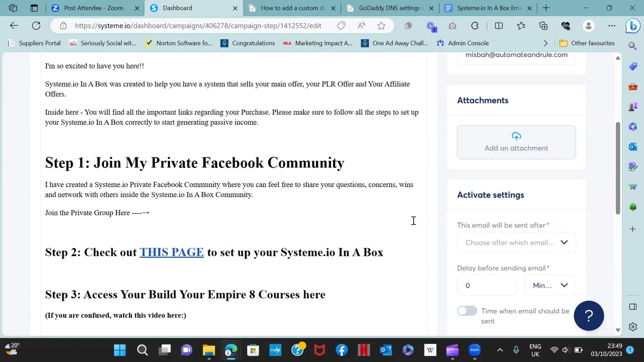Open browser profile avatar
Image resolution: width=644 pixels, height=362 pixels.
point(588,26)
